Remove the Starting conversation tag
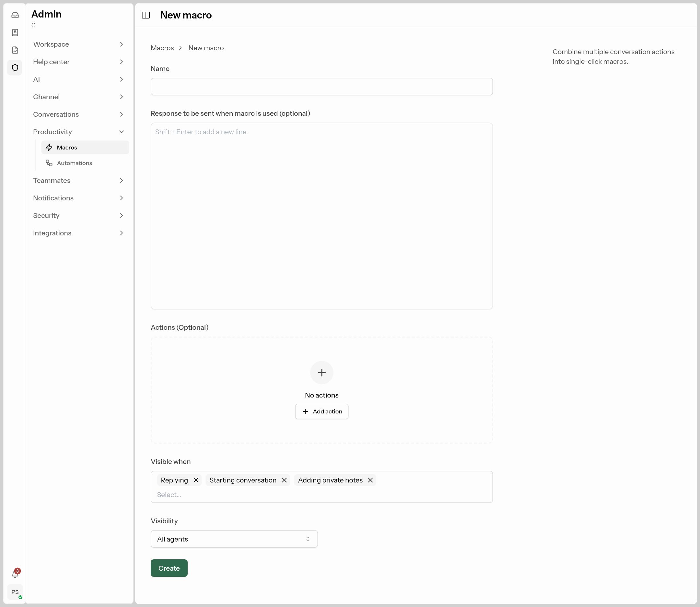 tap(284, 480)
